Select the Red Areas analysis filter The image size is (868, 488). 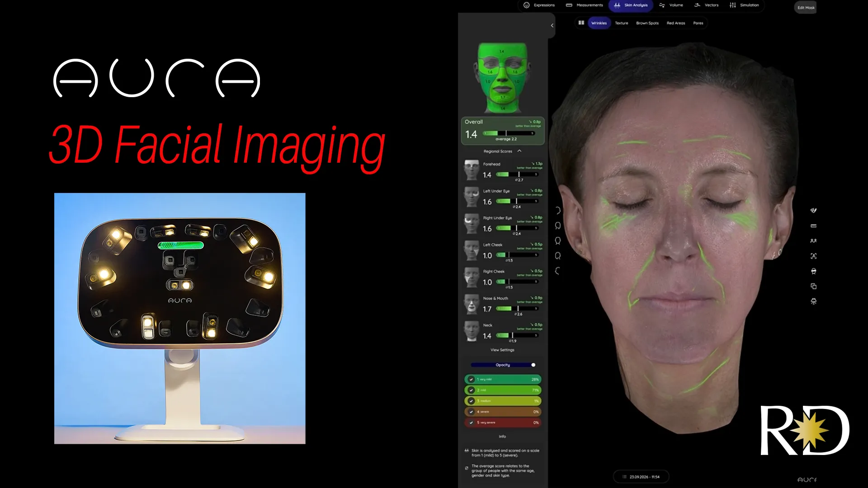(x=676, y=23)
